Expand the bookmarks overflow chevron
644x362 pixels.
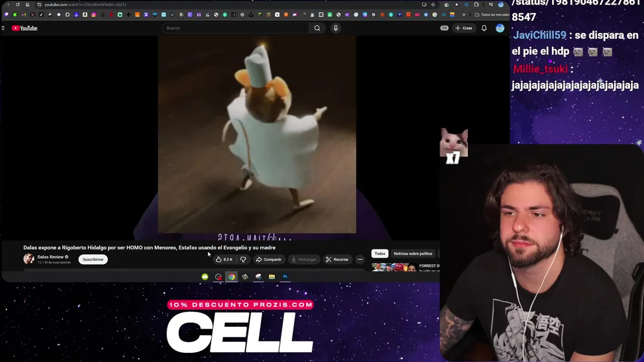[464, 15]
